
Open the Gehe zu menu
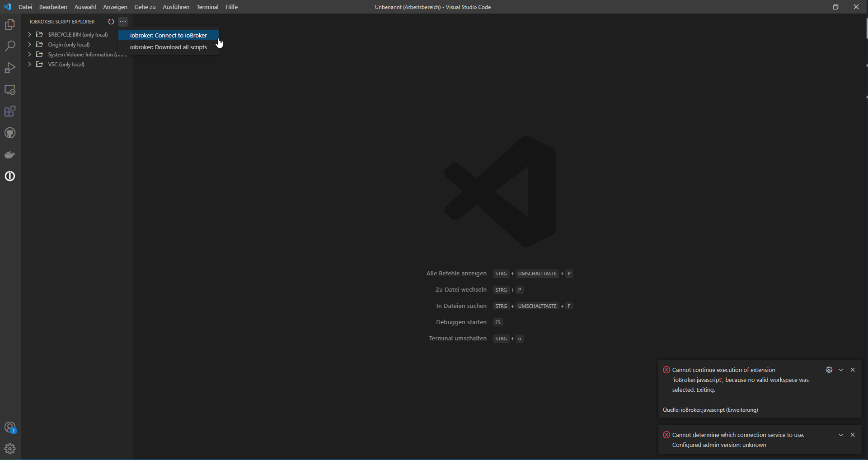145,7
